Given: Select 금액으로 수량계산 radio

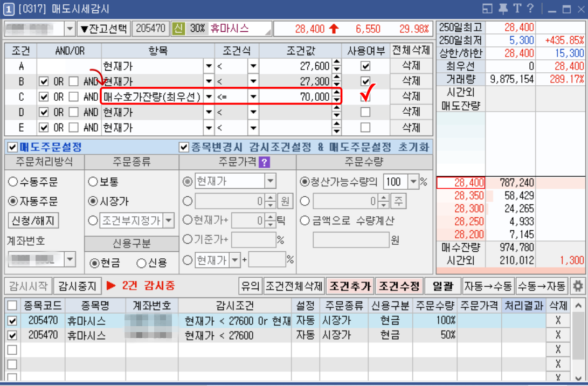Looking at the screenshot, I should tap(305, 220).
